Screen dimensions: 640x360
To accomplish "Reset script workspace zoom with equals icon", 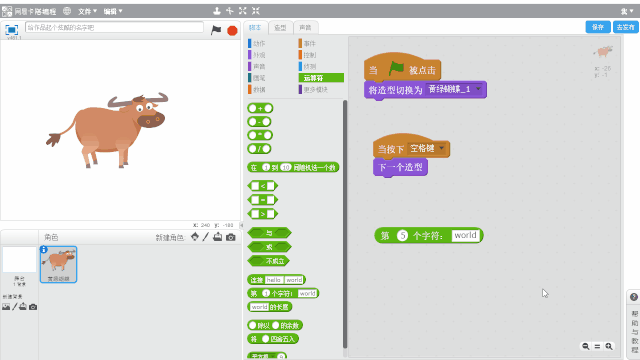I will click(597, 346).
